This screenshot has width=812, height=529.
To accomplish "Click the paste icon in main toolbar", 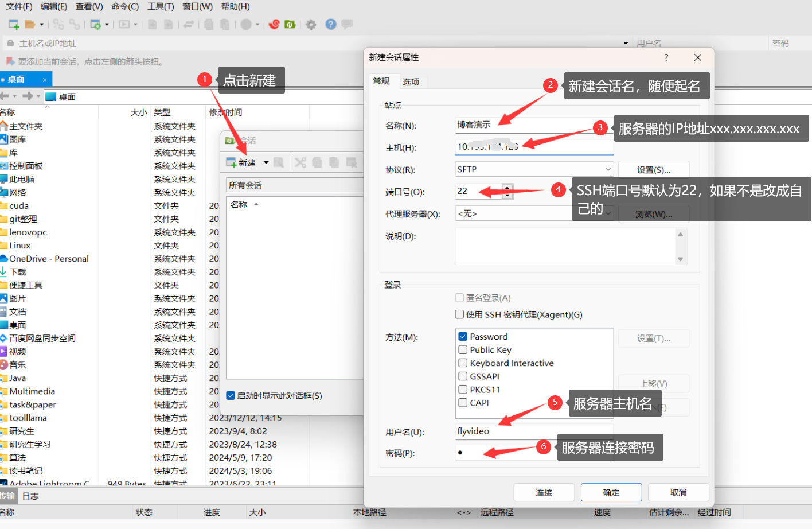I will coord(225,24).
